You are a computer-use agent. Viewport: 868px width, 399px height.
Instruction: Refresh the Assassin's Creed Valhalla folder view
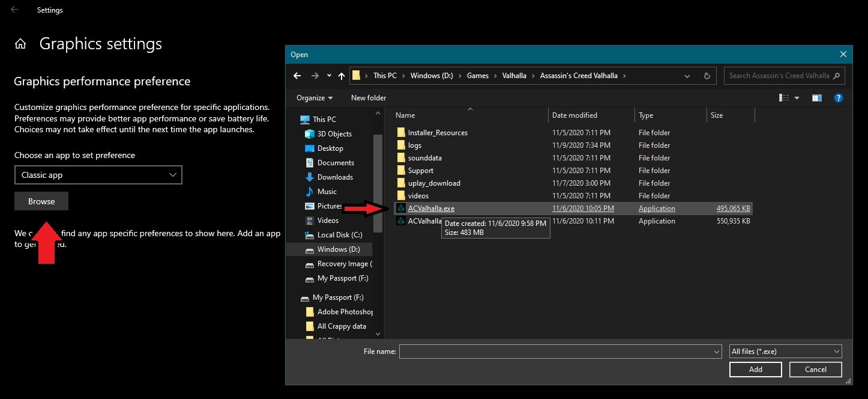pos(707,76)
